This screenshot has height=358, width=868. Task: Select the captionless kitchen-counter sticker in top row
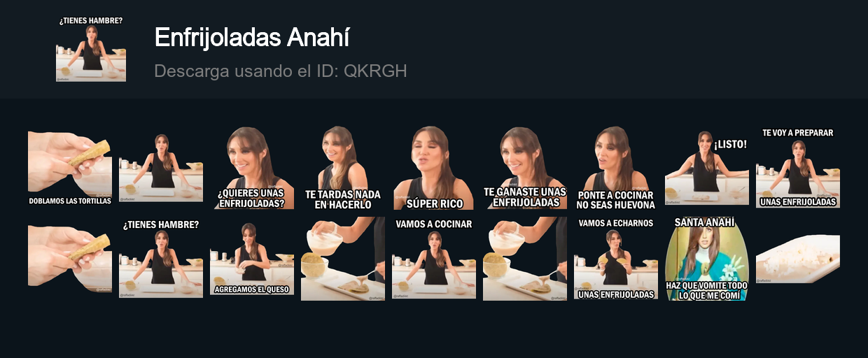pos(161,168)
